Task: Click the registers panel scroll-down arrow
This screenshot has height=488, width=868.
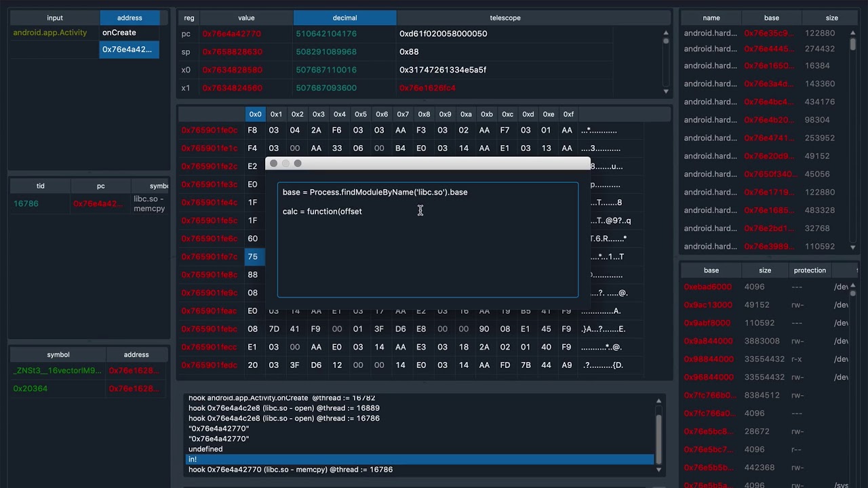Action: click(666, 91)
